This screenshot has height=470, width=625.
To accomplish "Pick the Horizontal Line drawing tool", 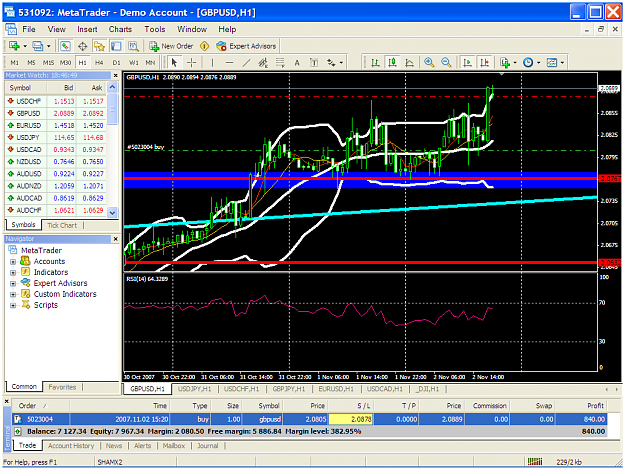I will point(229,63).
